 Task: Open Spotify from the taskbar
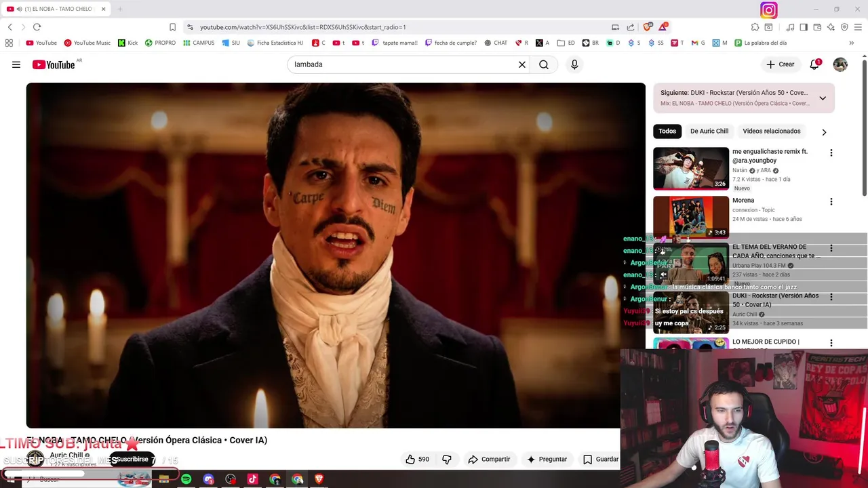(186, 479)
